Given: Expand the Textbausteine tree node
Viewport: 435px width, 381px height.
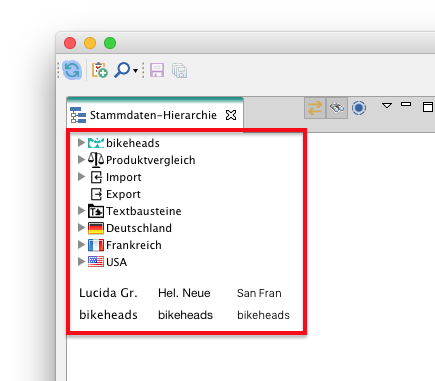Looking at the screenshot, I should (81, 211).
